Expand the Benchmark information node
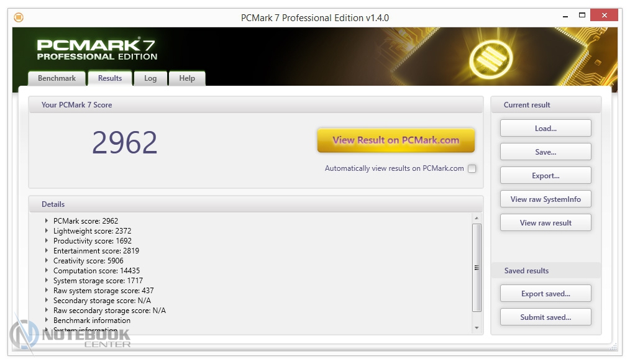 (47, 320)
